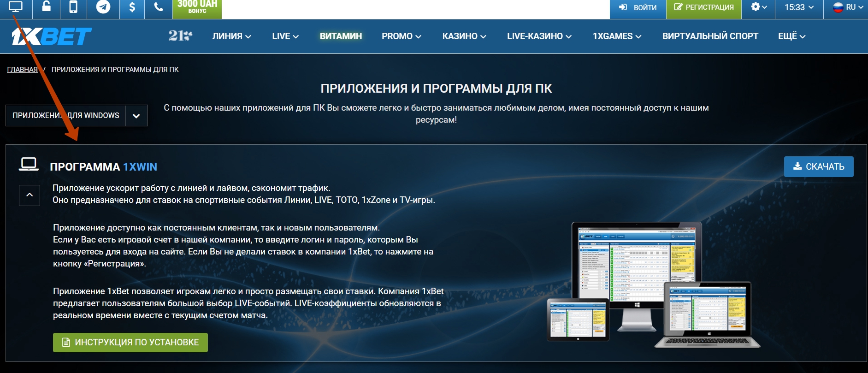
Task: Click the devices preview image
Action: click(654, 285)
